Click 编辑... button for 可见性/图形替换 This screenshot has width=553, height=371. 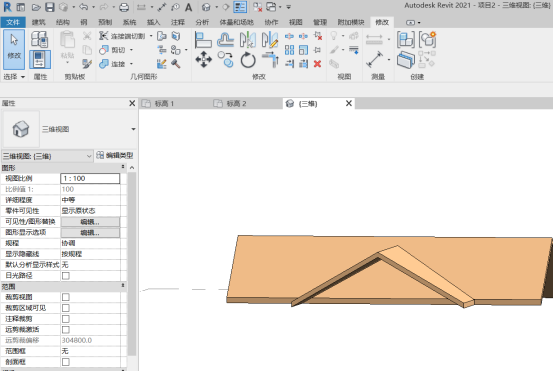(x=90, y=222)
